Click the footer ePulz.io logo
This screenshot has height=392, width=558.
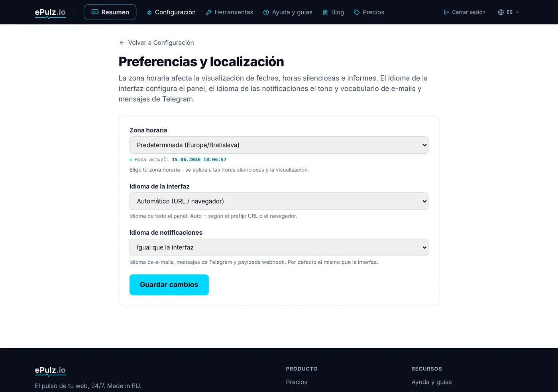[x=50, y=371]
